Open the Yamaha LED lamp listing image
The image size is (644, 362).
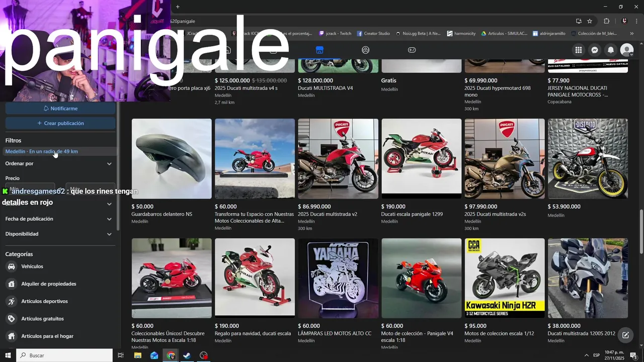(338, 278)
